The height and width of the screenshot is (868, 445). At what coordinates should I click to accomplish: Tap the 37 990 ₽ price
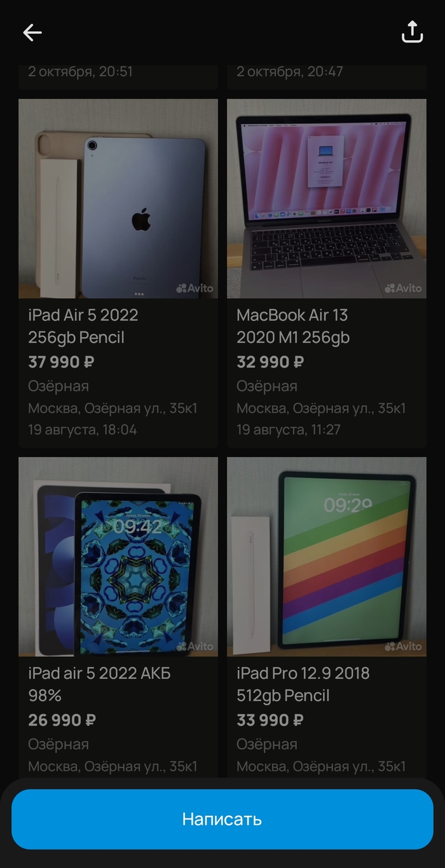61,362
